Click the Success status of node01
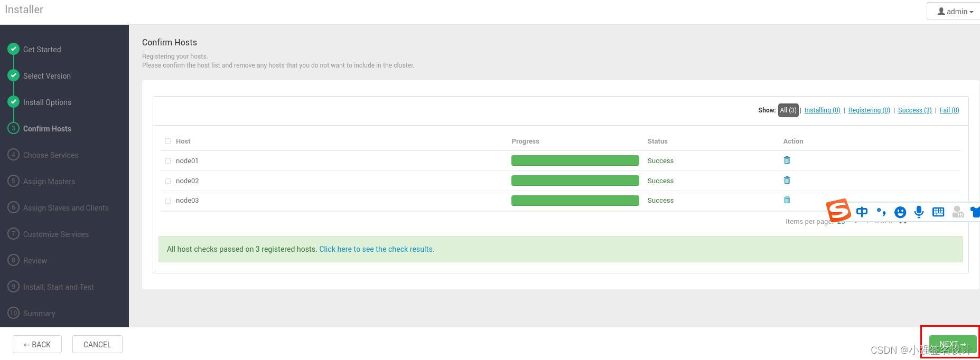The height and width of the screenshot is (360, 980). 660,160
